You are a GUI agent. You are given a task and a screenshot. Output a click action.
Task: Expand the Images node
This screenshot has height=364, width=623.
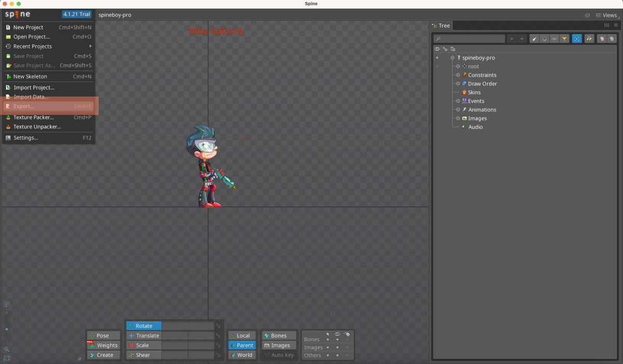click(458, 118)
